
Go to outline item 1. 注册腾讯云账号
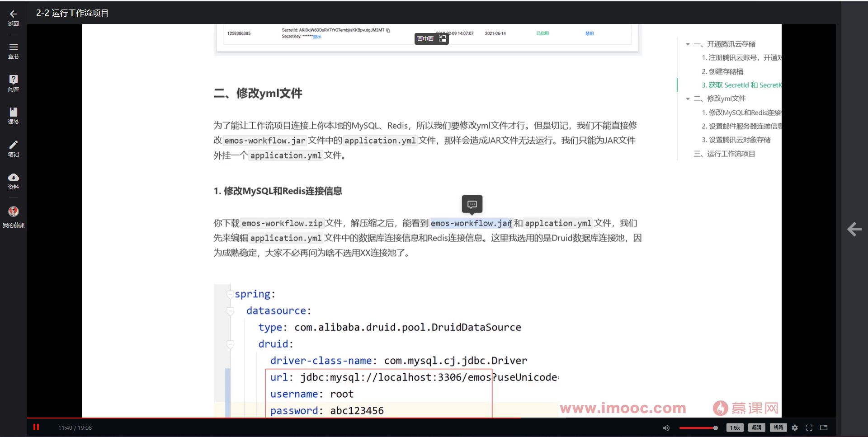coord(741,57)
